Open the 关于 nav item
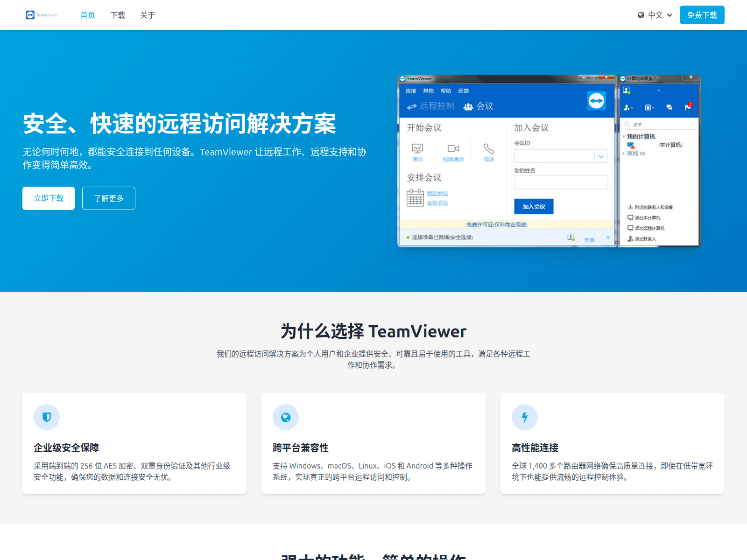This screenshot has width=747, height=560. pos(148,15)
